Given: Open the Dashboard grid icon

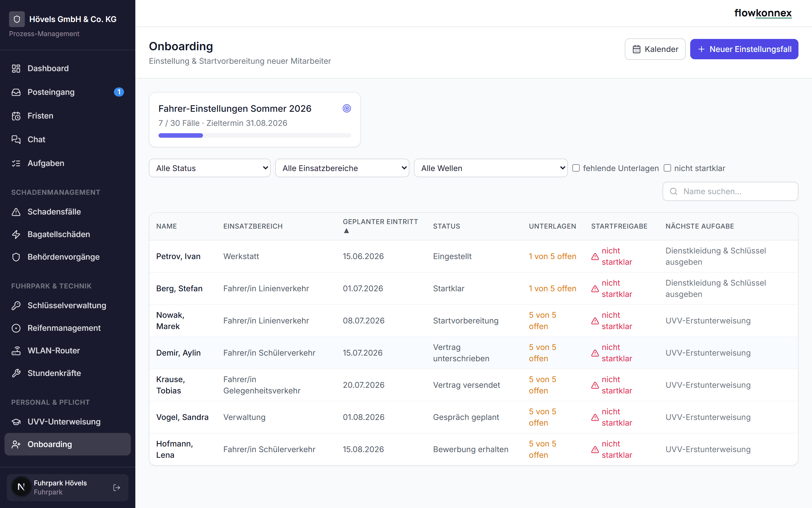Looking at the screenshot, I should pos(16,69).
